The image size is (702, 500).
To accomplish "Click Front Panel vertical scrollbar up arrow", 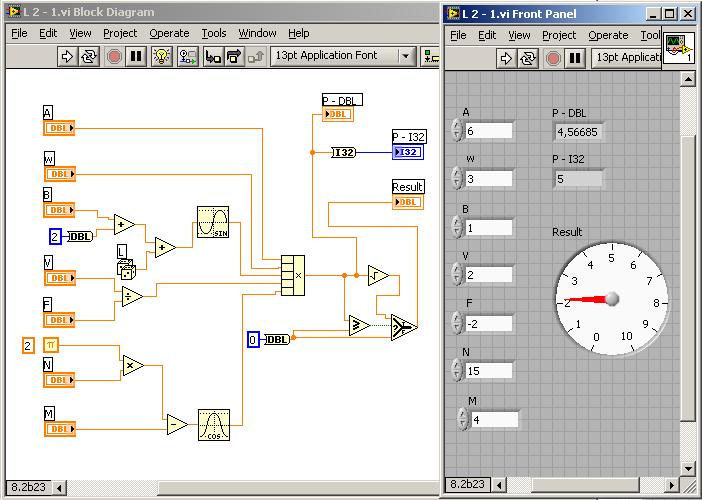I will pyautogui.click(x=688, y=79).
